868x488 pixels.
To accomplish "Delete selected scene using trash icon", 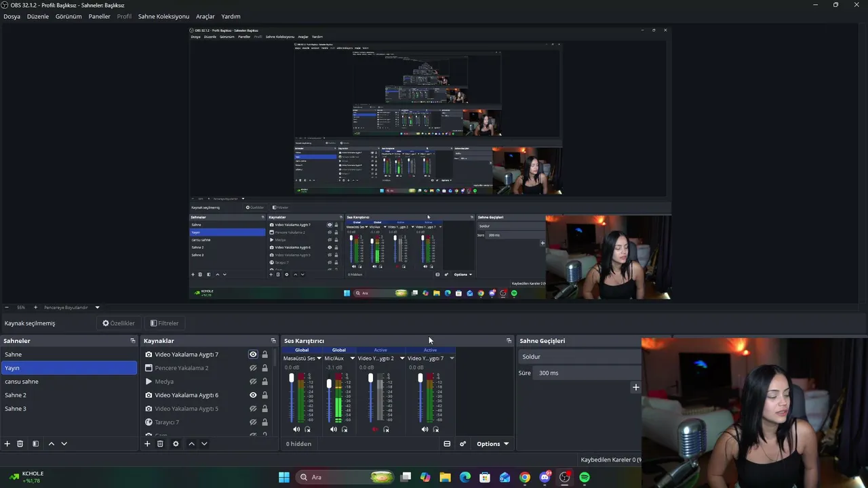I will click(x=20, y=444).
